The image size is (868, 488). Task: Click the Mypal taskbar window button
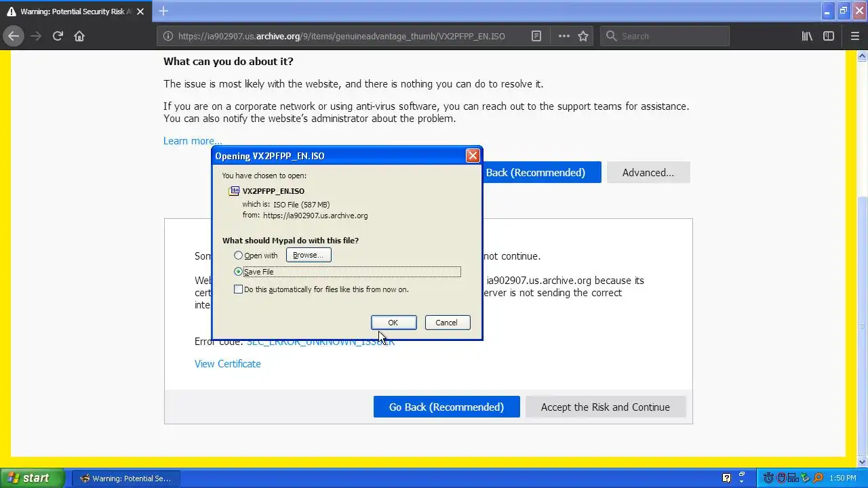[125, 479]
